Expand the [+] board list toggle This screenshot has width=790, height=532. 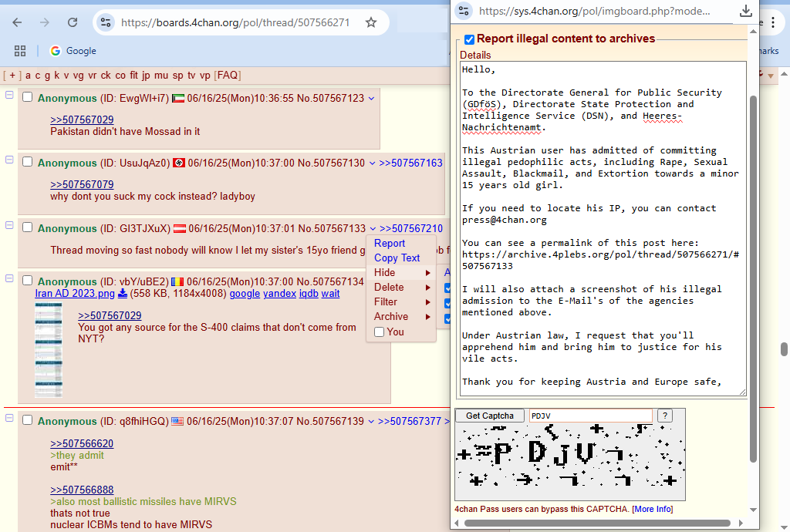tap(12, 75)
